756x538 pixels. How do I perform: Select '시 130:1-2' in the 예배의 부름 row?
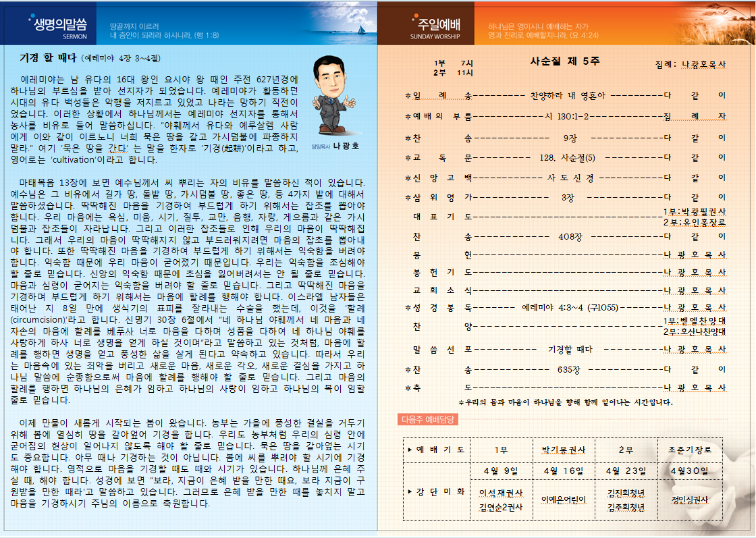pyautogui.click(x=566, y=117)
